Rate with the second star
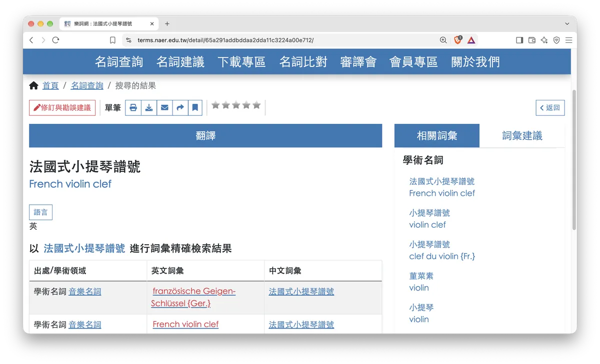 [225, 105]
